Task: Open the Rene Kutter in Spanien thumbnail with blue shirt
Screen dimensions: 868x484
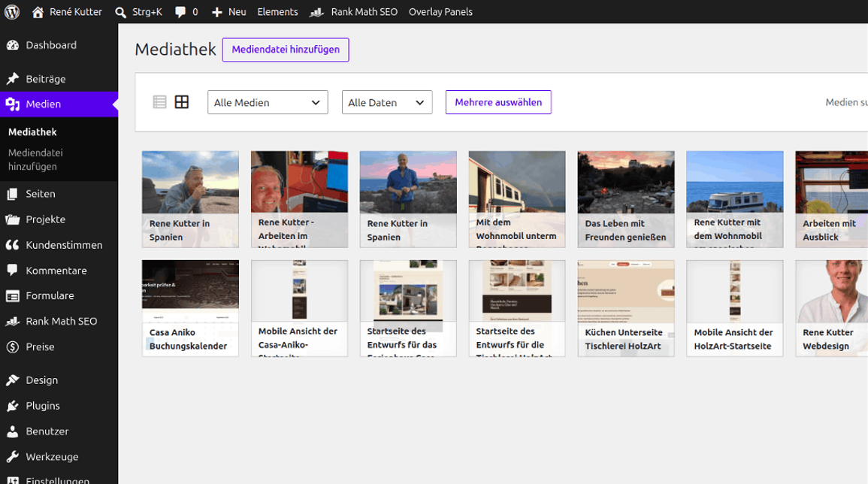Action: click(x=408, y=199)
